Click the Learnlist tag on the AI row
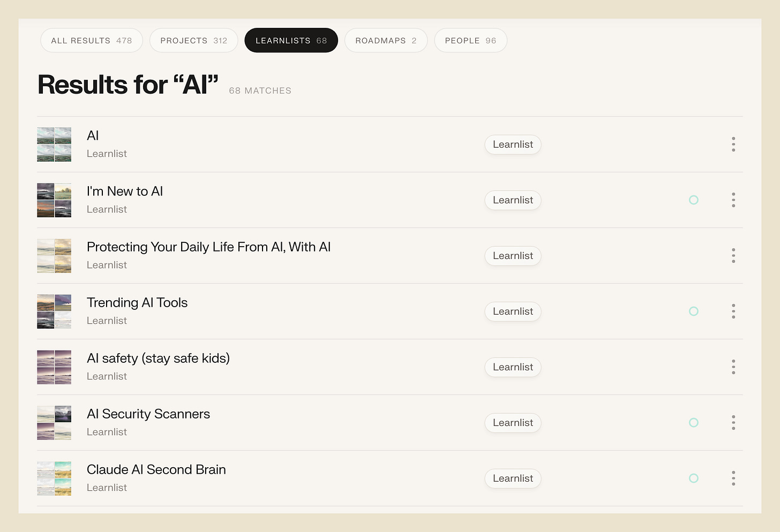This screenshot has height=532, width=780. tap(513, 145)
